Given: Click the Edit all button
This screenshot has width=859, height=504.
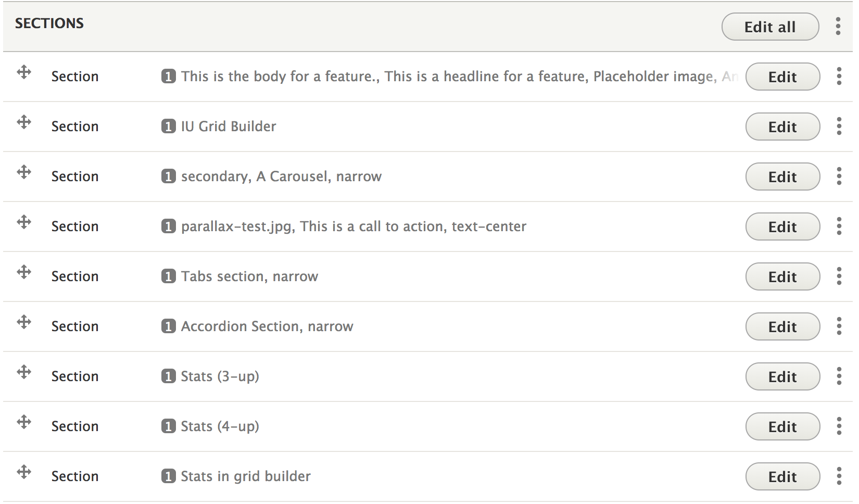Looking at the screenshot, I should coord(770,27).
